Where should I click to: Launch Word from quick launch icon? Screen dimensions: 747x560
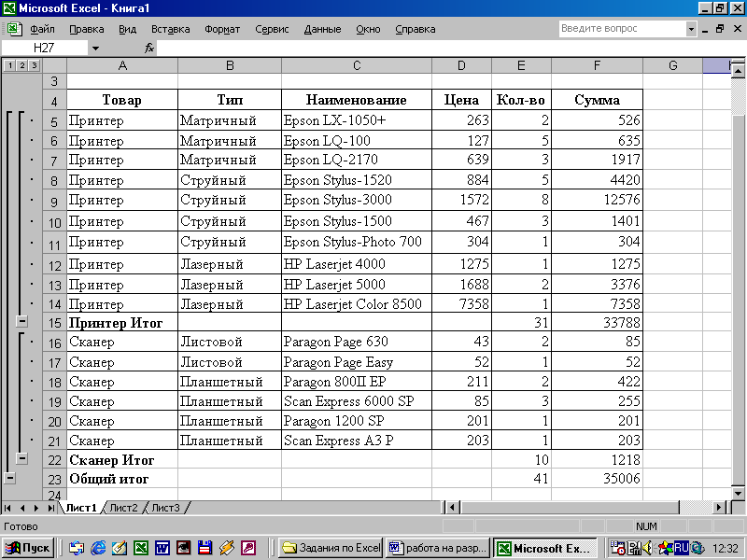[x=162, y=548]
